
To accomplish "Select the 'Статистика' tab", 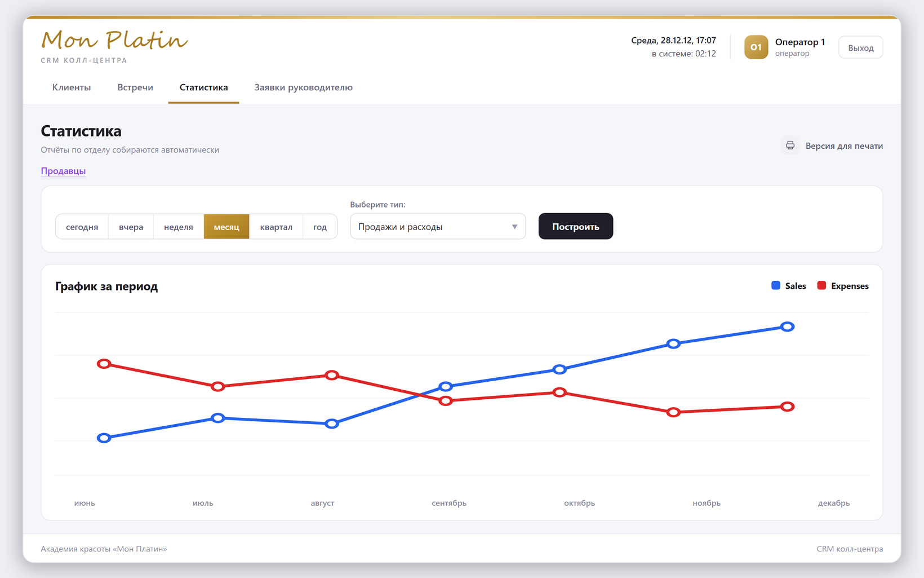I will (203, 87).
